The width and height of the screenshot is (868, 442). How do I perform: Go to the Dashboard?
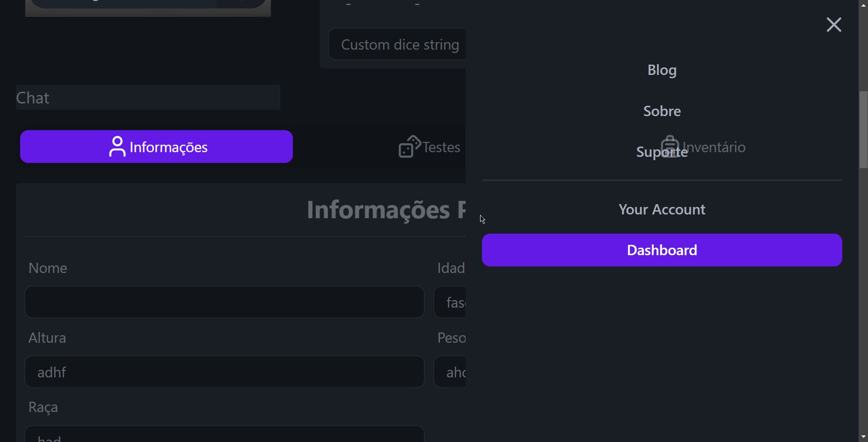click(x=662, y=250)
